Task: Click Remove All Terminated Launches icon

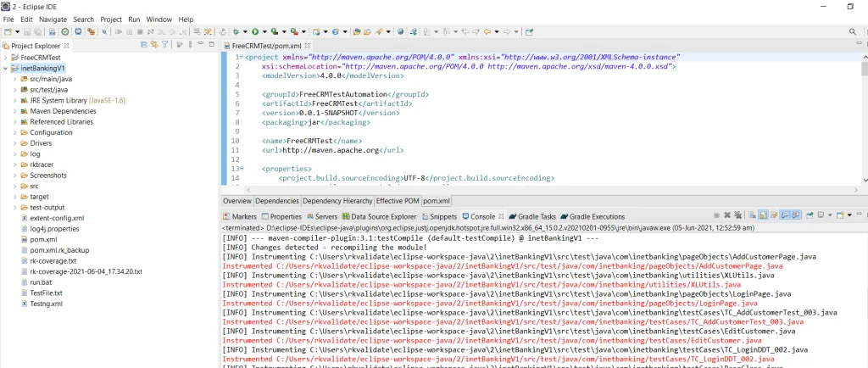Action: click(738, 215)
